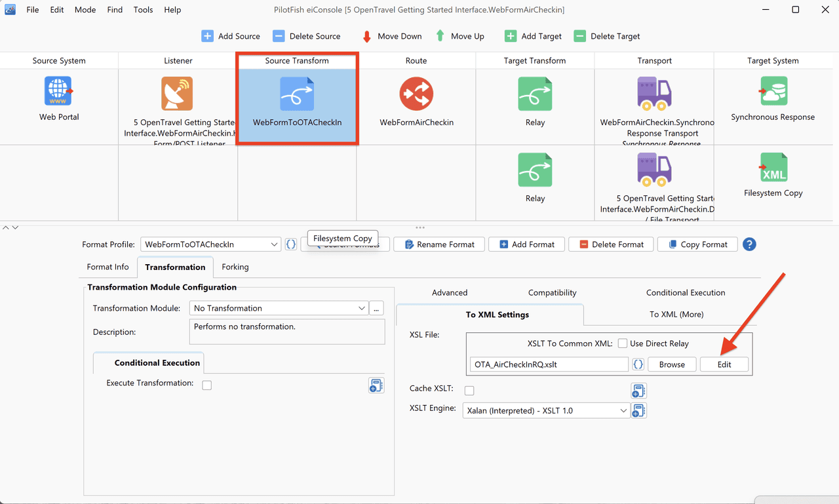This screenshot has height=504, width=839.
Task: Enable the Use Direct Relay checkbox
Action: [x=623, y=343]
